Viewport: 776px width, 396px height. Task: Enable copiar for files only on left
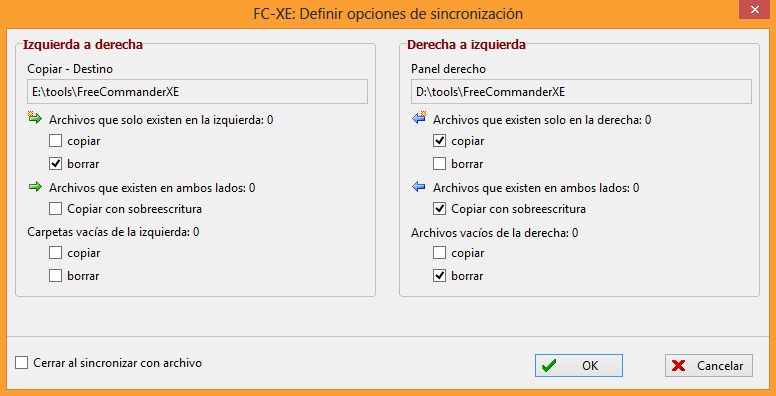tap(55, 141)
